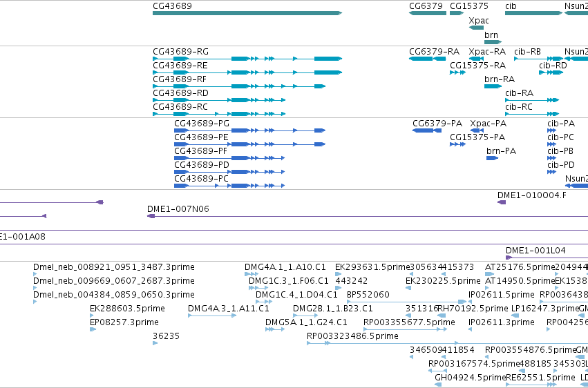Select the DMG4A.3_1.A11.C1 alignment line
Image resolution: width=588 pixels, height=388 pixels.
(x=212, y=316)
